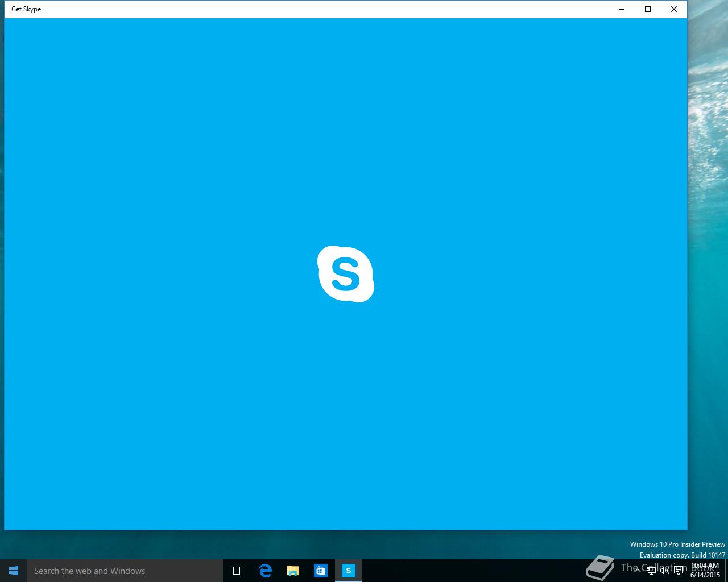Select the Skype taskbar icon

tap(349, 571)
